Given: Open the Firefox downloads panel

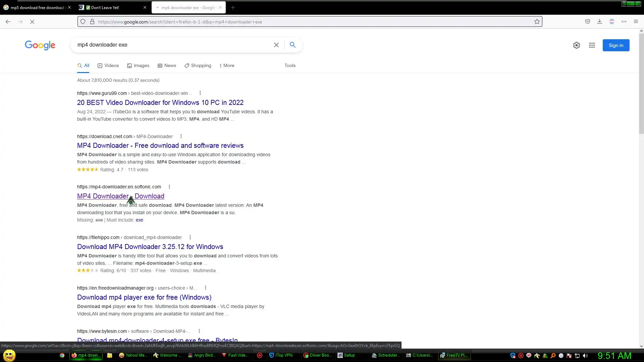Looking at the screenshot, I should click(599, 22).
